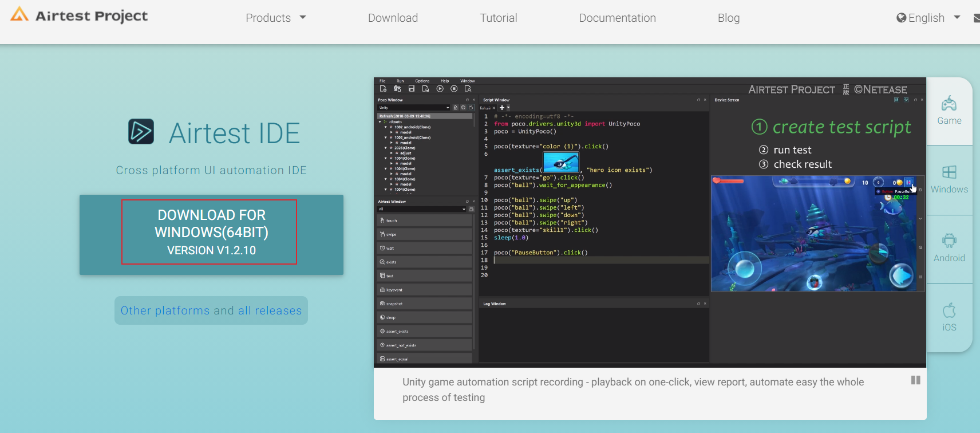The image size is (980, 433).
Task: Click the Airtest IDE logo icon
Action: point(141,132)
